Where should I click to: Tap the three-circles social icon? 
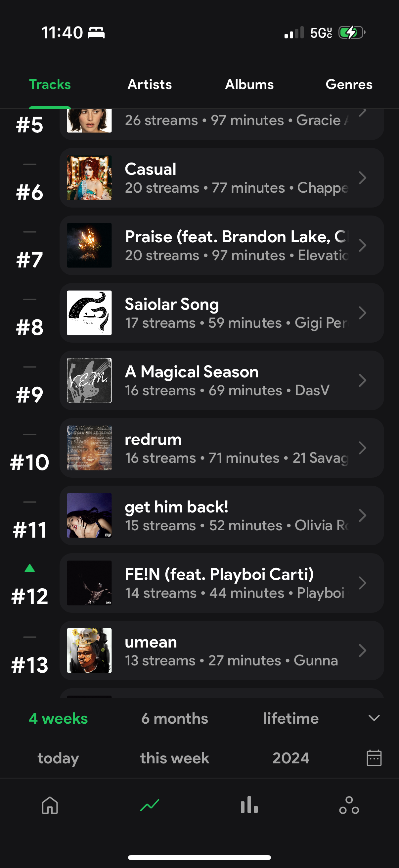pyautogui.click(x=349, y=805)
